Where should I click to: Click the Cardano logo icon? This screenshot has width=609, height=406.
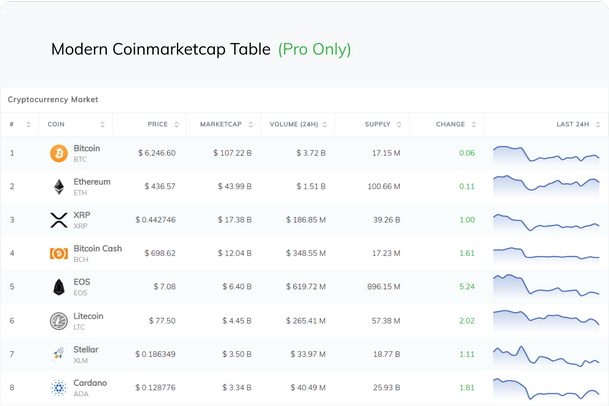click(59, 387)
